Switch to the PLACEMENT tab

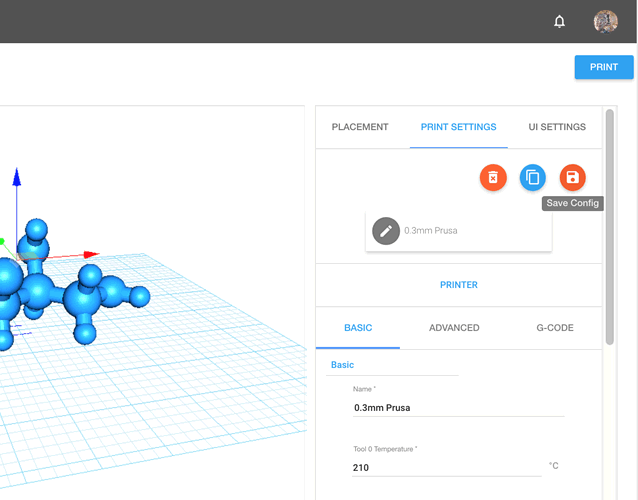pyautogui.click(x=360, y=127)
